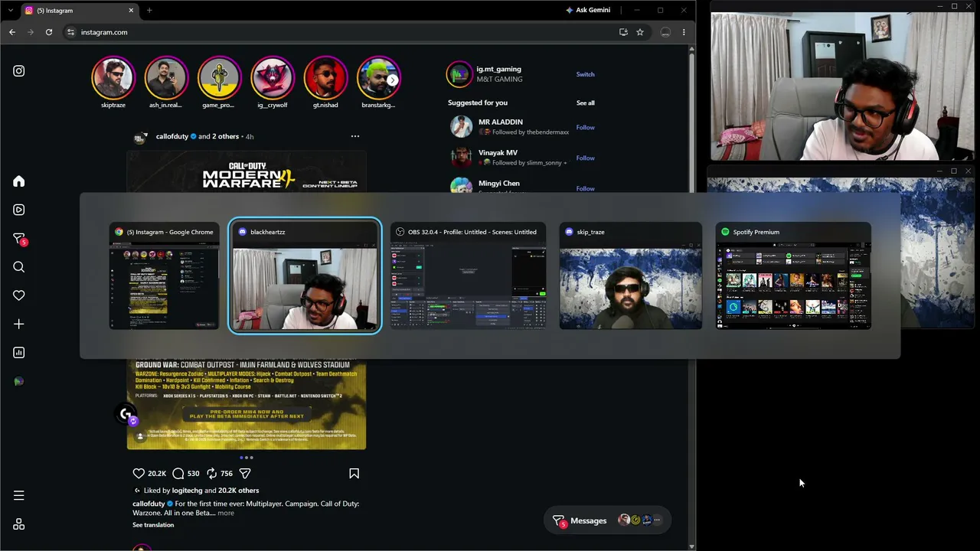
Task: Switch to the skip_traze window thumbnail
Action: [x=631, y=276]
